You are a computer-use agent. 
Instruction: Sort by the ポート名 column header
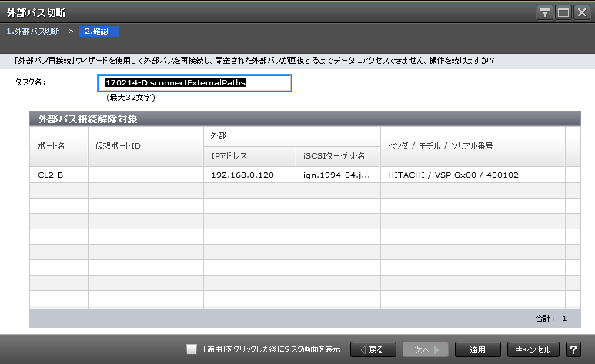coord(58,146)
